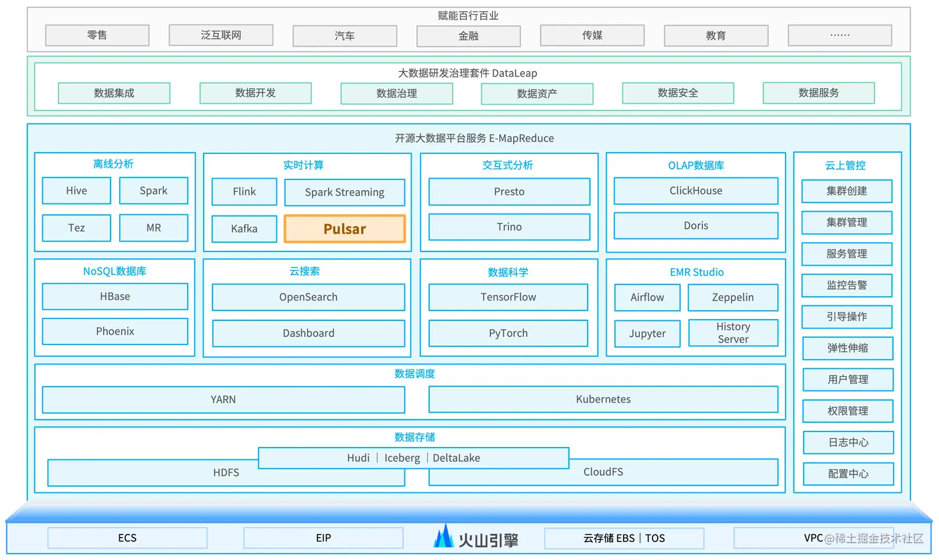939x560 pixels.
Task: Click the 服务管理 box
Action: [847, 254]
